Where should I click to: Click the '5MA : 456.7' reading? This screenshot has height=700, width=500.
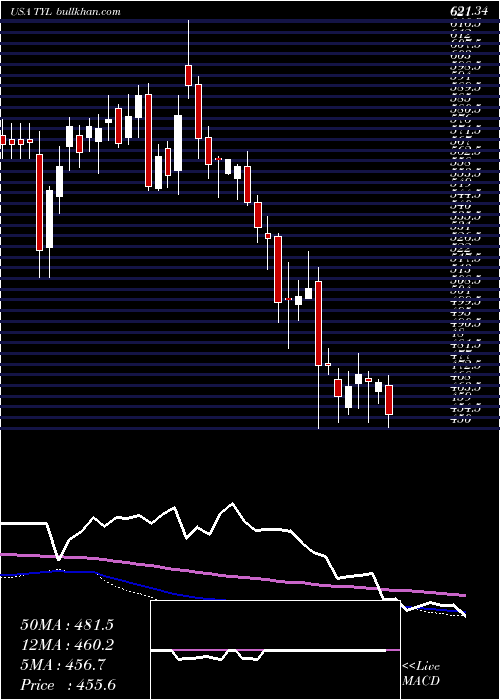63,665
